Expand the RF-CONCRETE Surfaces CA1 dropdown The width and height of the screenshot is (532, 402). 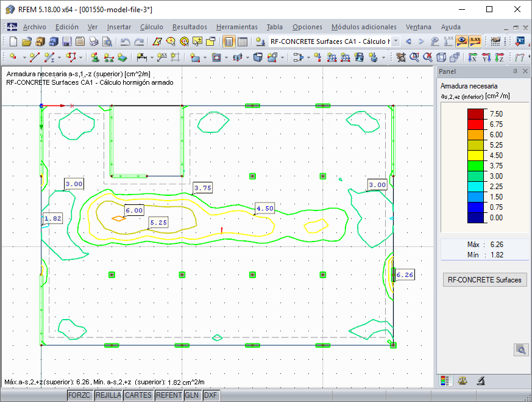click(395, 41)
